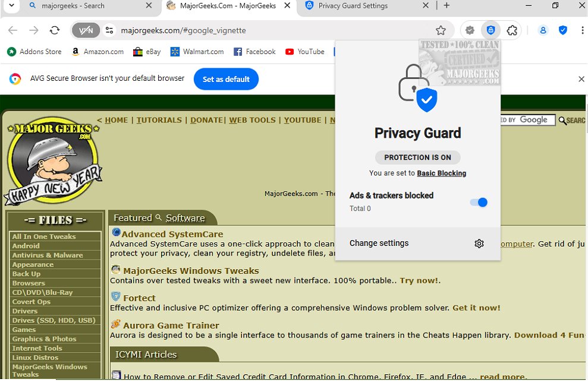Open the Antivirus & Malware category

55,255
